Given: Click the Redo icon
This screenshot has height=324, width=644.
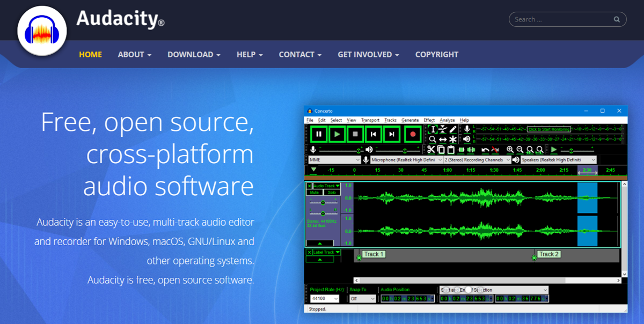Looking at the screenshot, I should pyautogui.click(x=495, y=150).
